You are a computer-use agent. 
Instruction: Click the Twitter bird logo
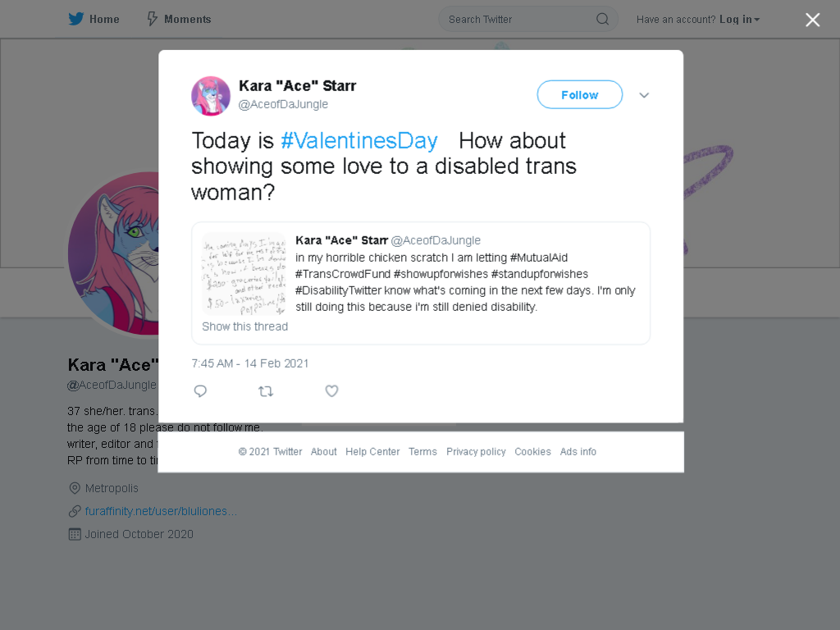[x=76, y=20]
